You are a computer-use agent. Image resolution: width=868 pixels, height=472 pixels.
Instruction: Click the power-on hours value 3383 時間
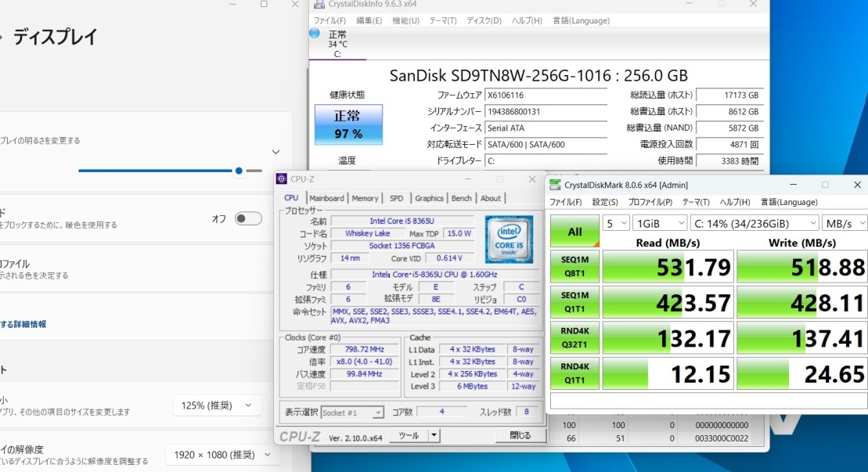tap(729, 161)
